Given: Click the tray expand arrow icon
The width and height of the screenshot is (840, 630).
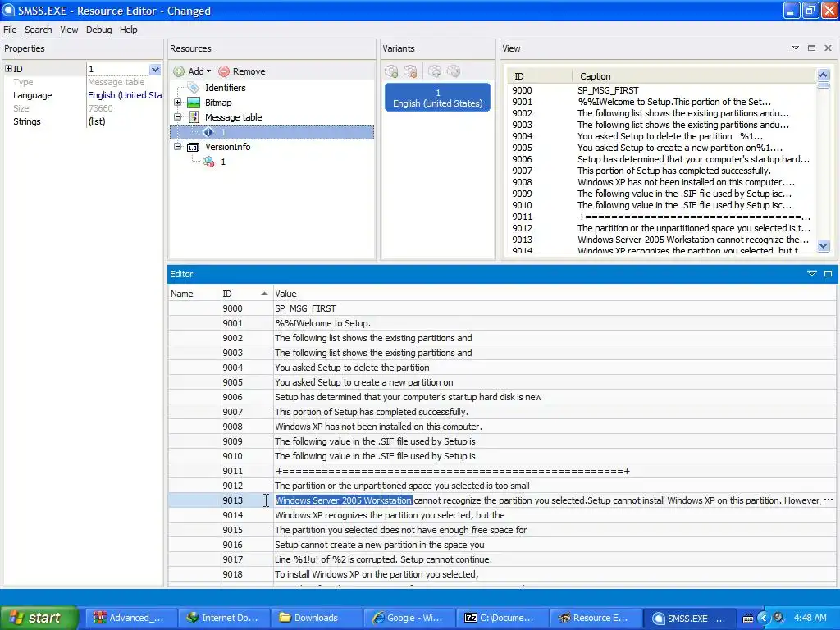Looking at the screenshot, I should click(x=763, y=618).
